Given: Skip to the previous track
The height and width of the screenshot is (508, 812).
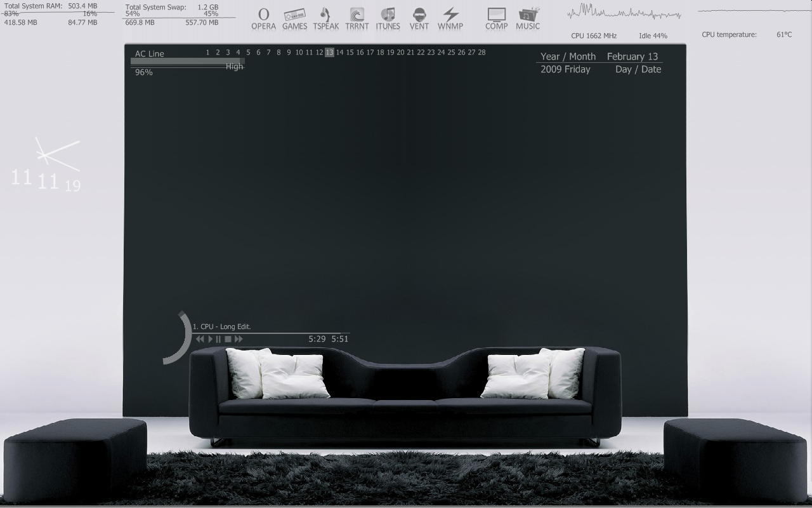Looking at the screenshot, I should 200,339.
